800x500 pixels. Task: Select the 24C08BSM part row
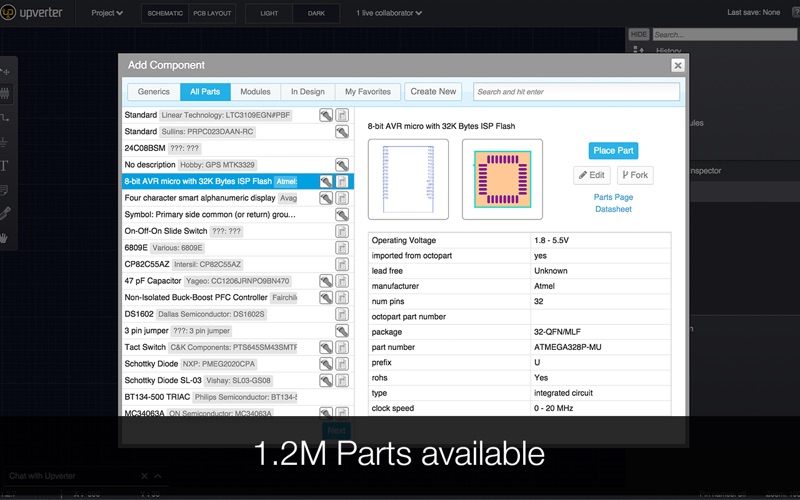[238, 148]
